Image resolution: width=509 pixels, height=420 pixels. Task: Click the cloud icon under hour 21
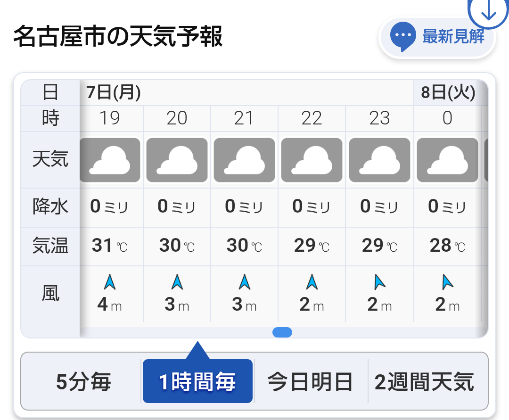click(245, 160)
